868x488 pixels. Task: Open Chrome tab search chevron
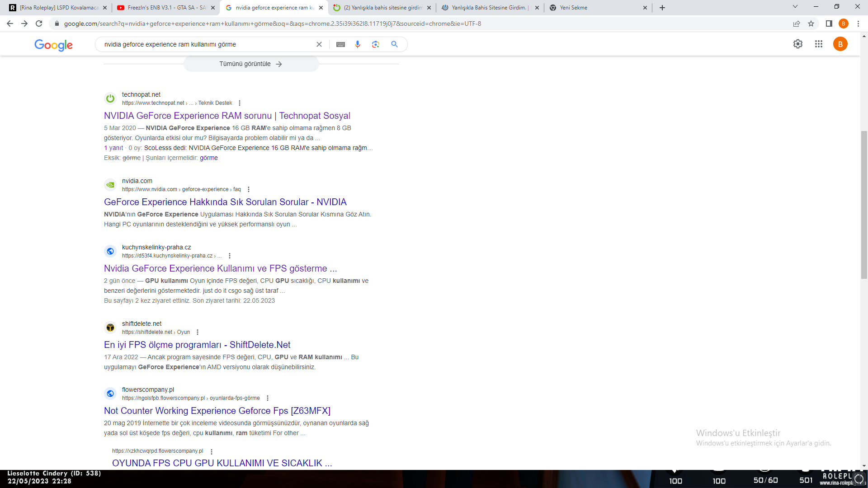point(795,7)
